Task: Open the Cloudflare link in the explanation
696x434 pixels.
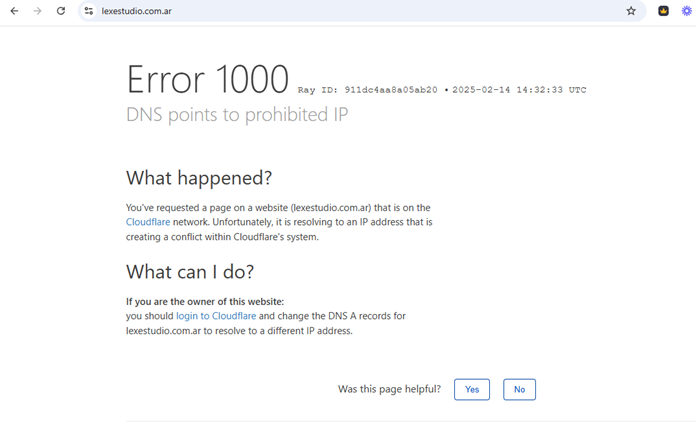Action: click(148, 222)
